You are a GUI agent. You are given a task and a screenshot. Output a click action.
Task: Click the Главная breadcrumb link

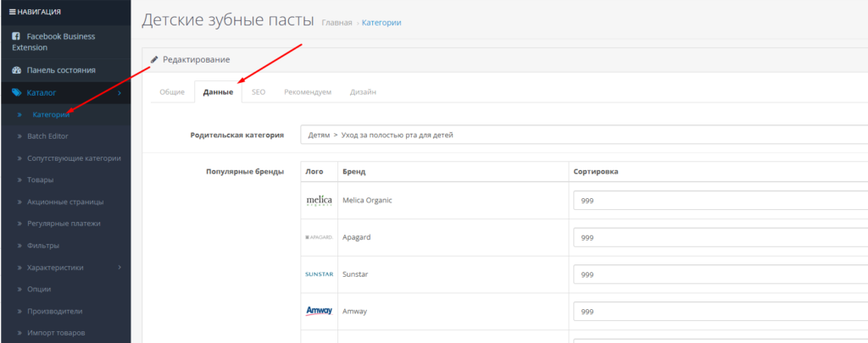pyautogui.click(x=337, y=22)
